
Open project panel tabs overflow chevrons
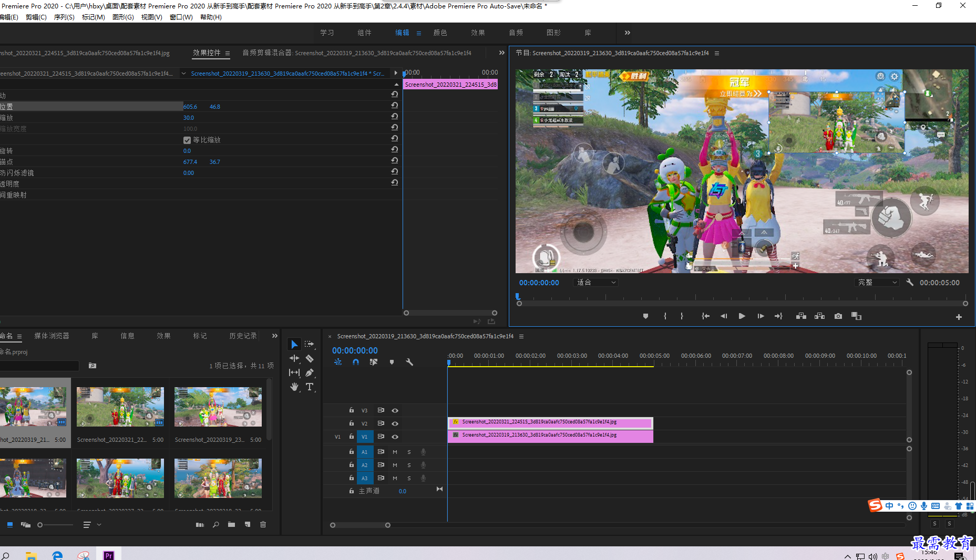tap(274, 336)
